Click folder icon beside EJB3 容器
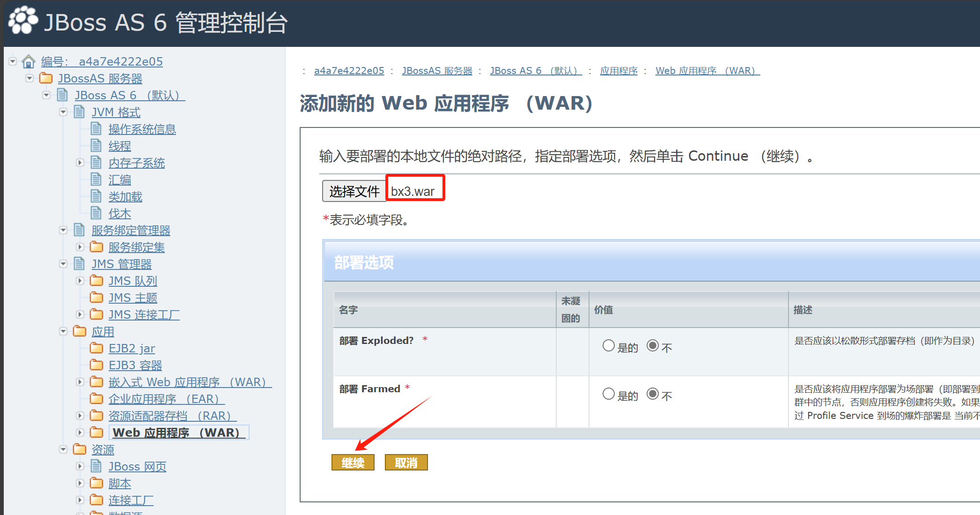The image size is (980, 515). tap(96, 365)
